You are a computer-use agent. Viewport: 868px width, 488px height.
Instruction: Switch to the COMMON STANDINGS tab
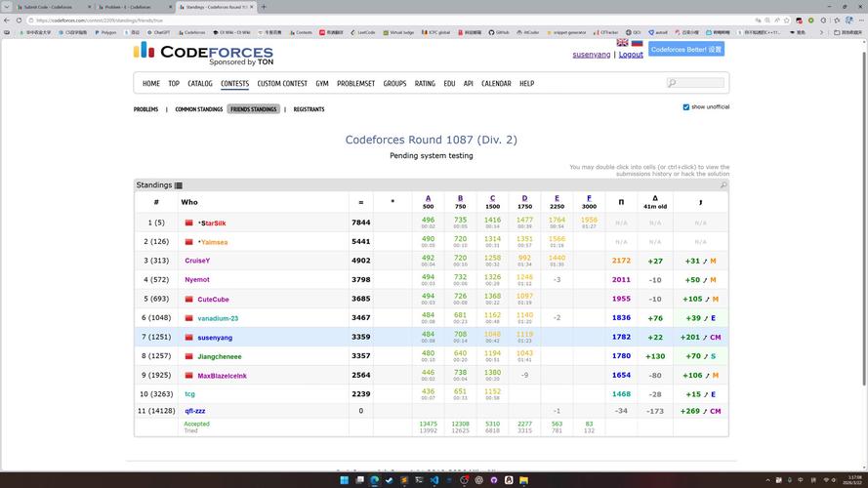click(x=198, y=109)
